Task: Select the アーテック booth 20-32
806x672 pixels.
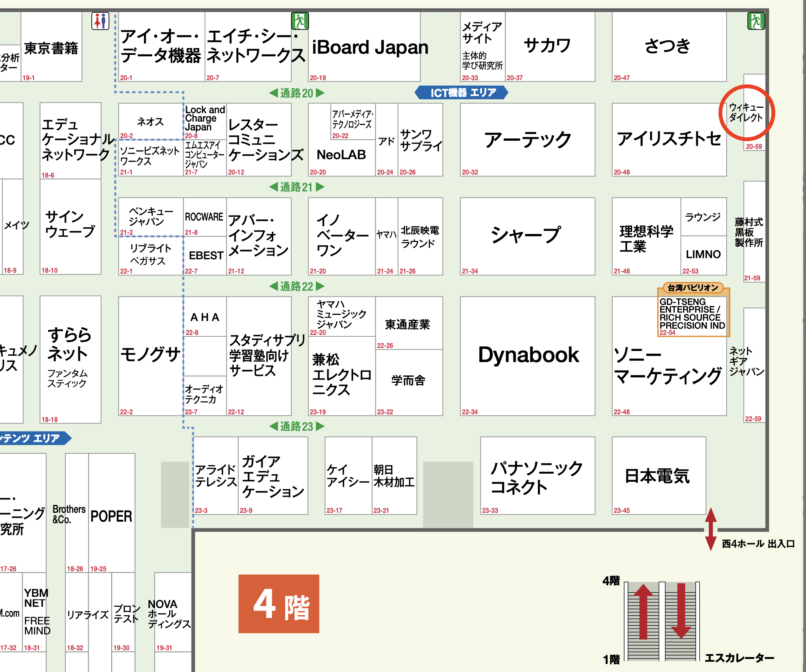Action: [x=528, y=140]
